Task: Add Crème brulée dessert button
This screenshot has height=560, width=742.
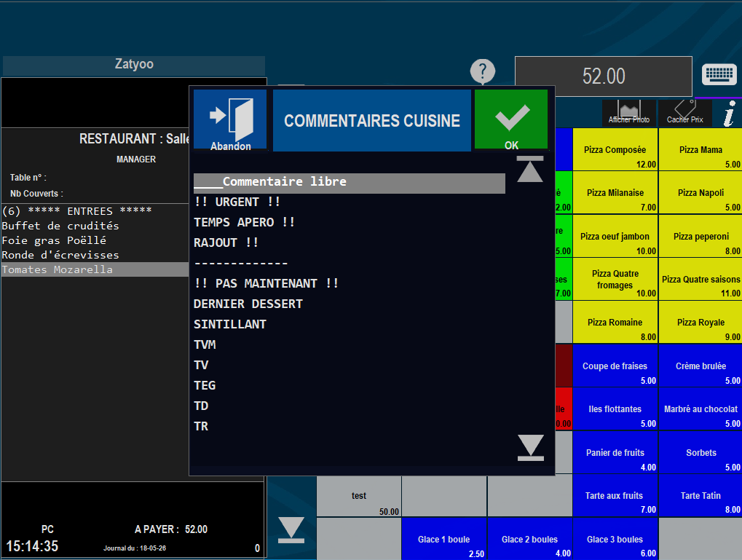Action: click(x=700, y=366)
